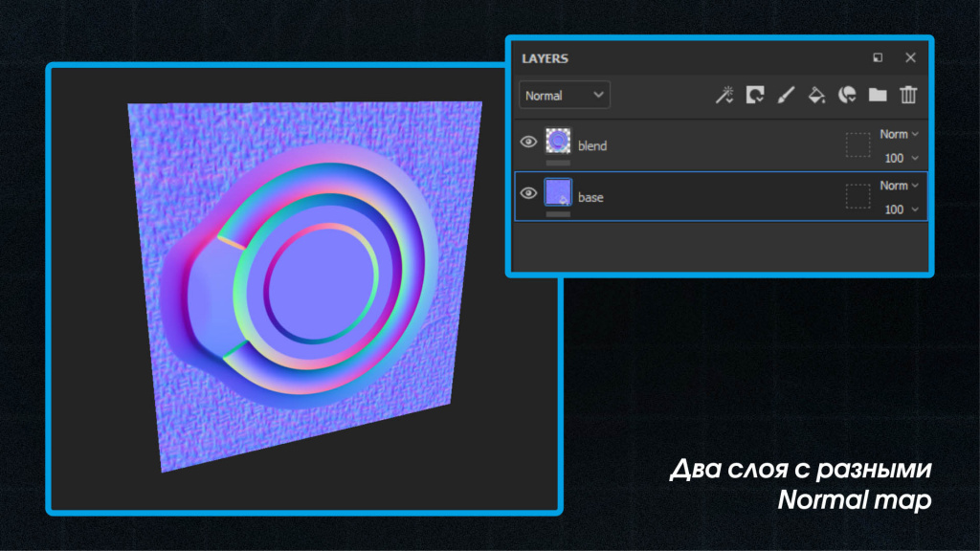Add a fill layer with bucket icon
This screenshot has width=980, height=551.
pyautogui.click(x=816, y=95)
